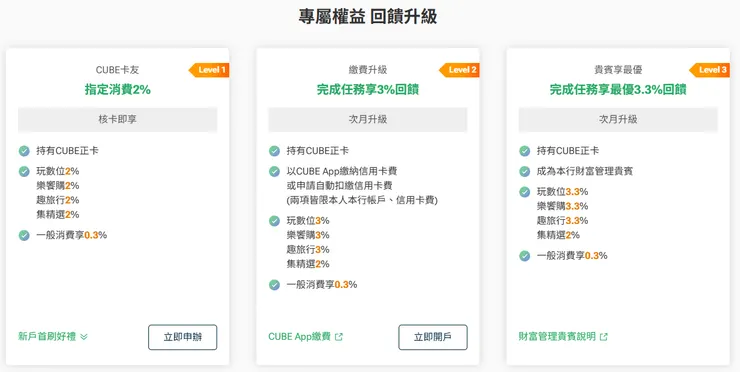Click the Level 2 badge

point(459,70)
